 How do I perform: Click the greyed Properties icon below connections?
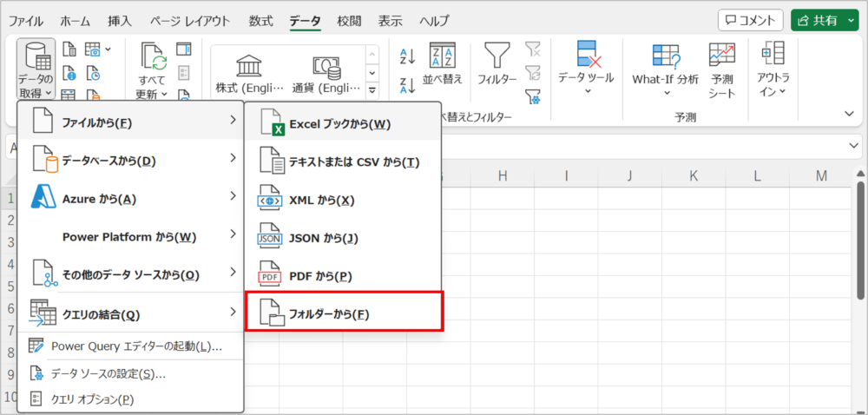[184, 72]
